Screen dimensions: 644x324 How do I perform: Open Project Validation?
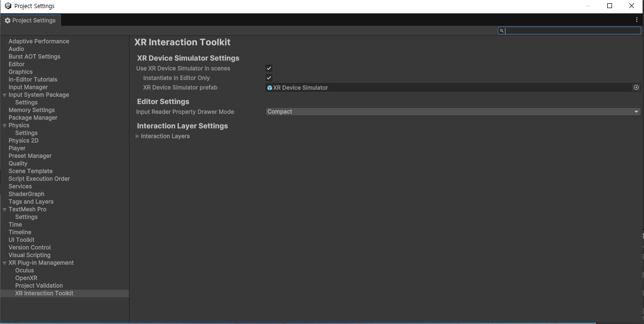click(39, 286)
